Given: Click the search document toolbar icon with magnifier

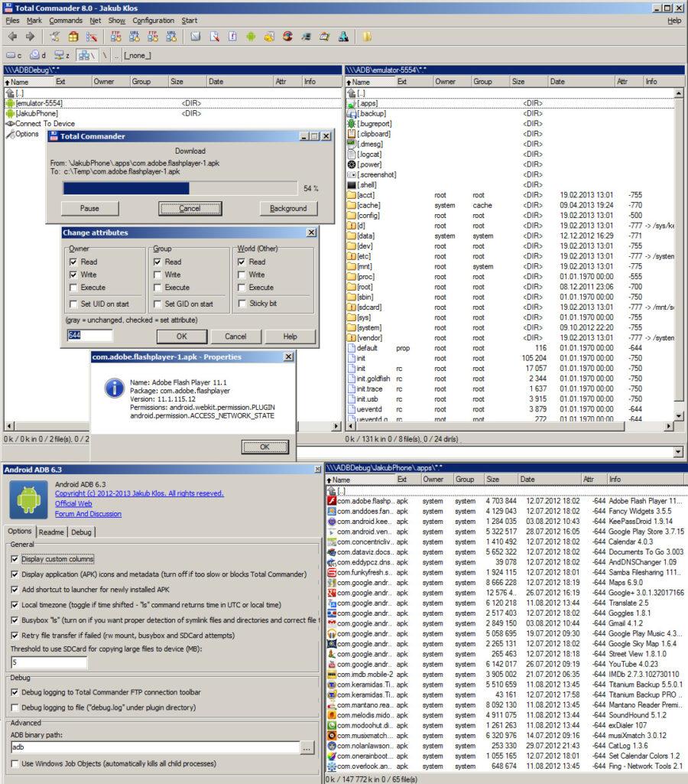Looking at the screenshot, I should 214,37.
